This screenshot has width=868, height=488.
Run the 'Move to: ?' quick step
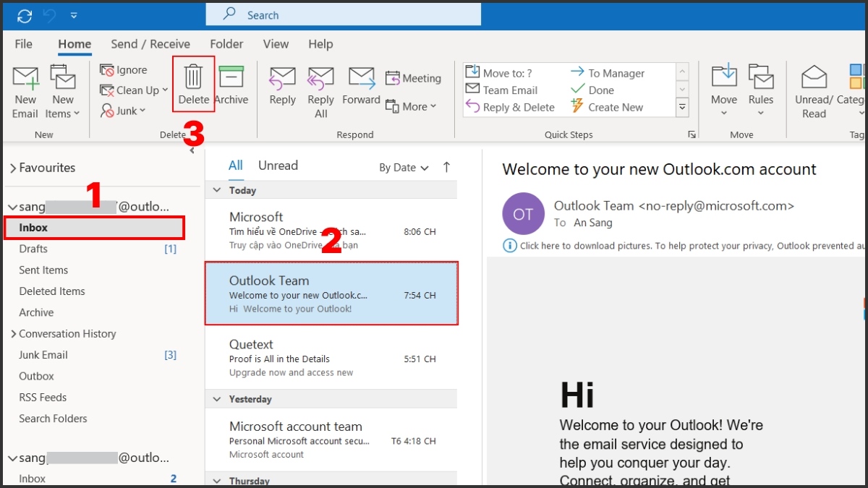tap(499, 73)
